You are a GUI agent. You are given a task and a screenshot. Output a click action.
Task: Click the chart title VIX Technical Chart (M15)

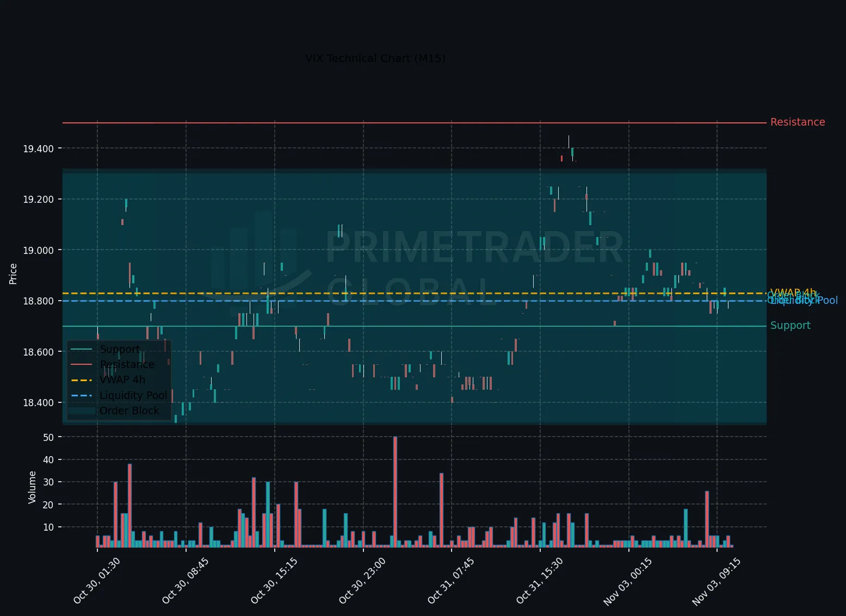click(x=375, y=59)
